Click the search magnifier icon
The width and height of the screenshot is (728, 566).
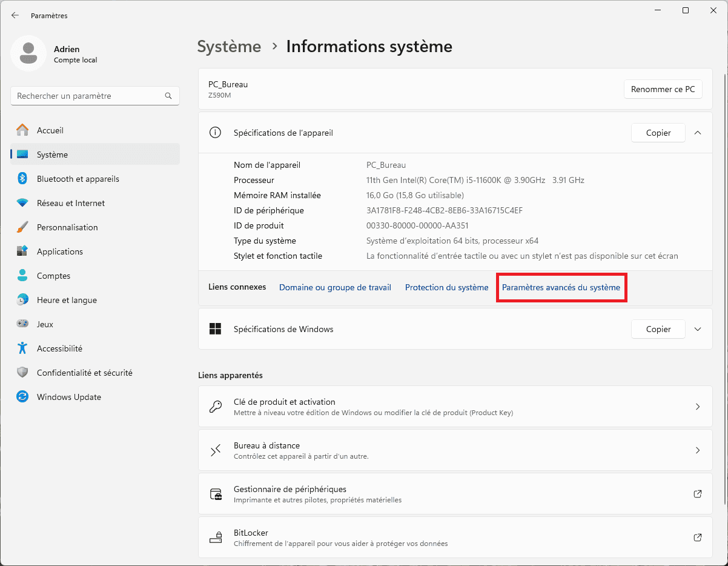point(168,96)
